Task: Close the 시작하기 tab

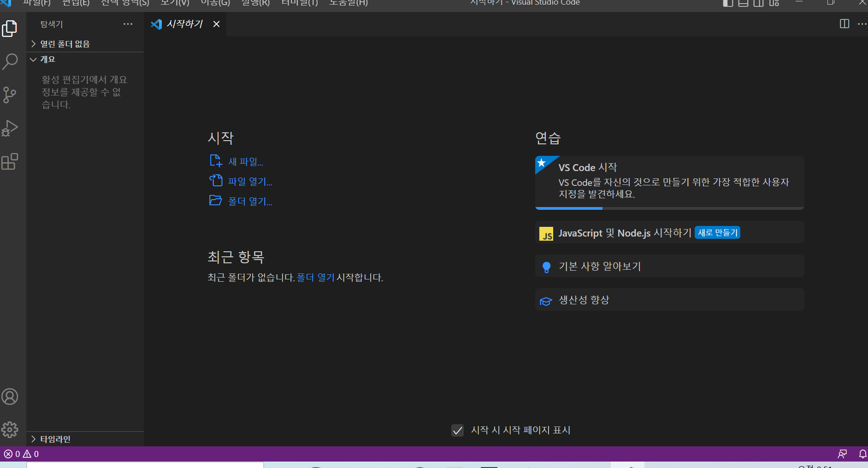Action: [x=216, y=24]
